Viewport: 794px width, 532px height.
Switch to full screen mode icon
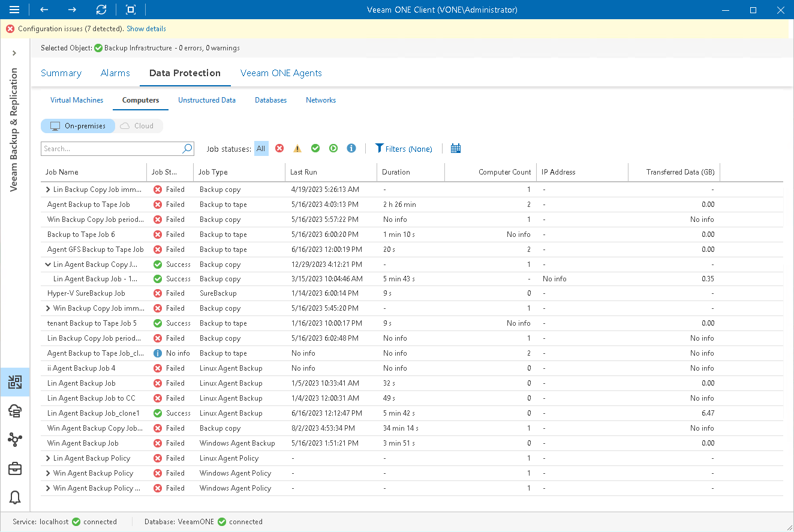point(131,10)
